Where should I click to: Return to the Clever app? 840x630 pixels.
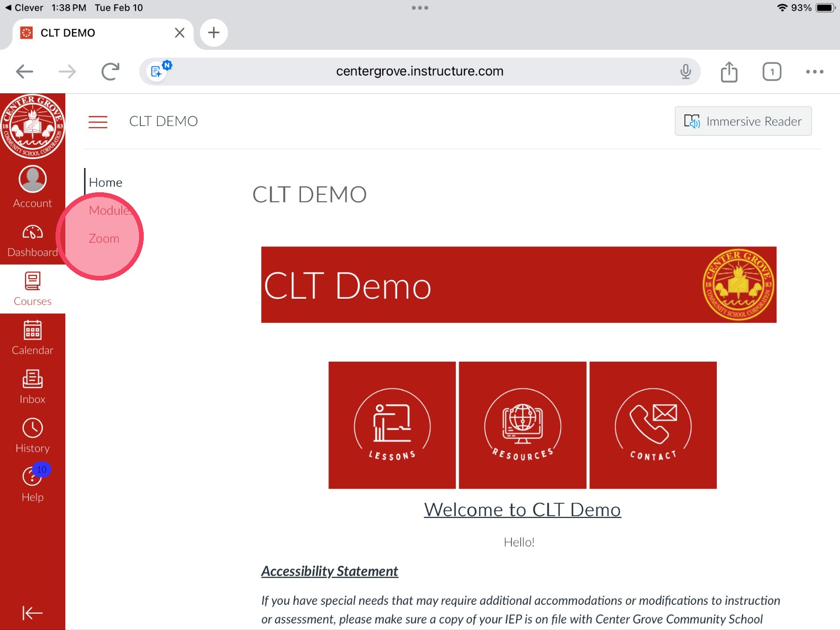(x=24, y=8)
